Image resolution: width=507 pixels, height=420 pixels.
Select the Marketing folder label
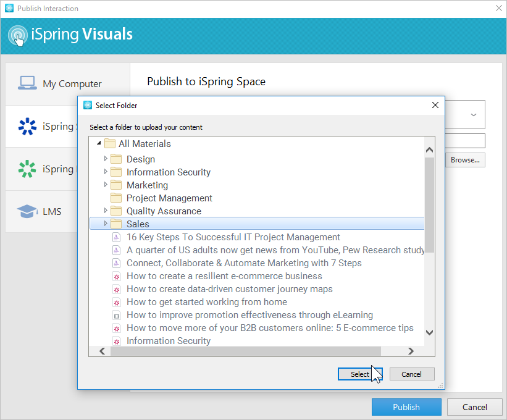pos(147,185)
